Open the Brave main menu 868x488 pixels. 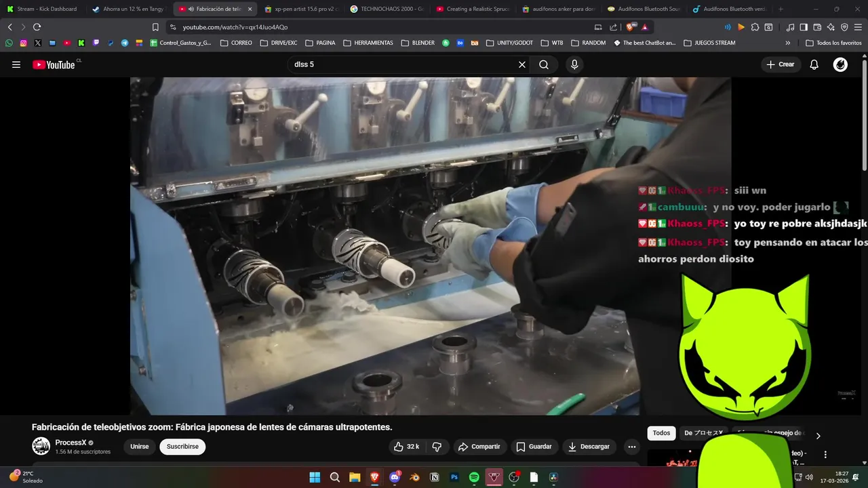pos(858,27)
